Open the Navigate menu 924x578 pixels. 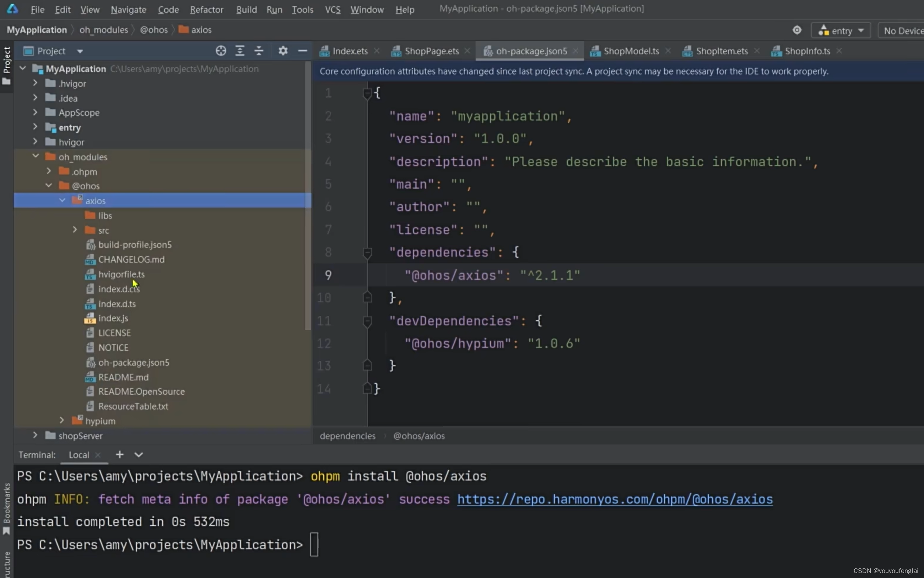[x=129, y=9]
